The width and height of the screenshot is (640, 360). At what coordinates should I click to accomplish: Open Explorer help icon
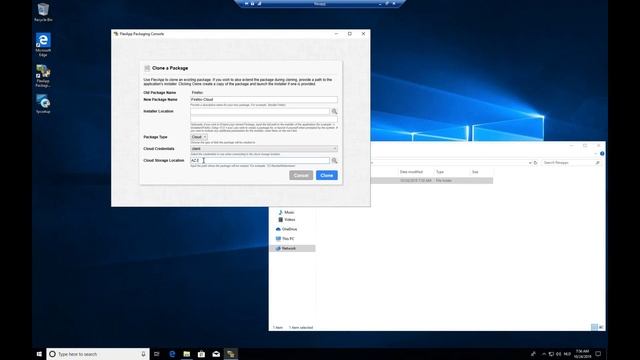[x=602, y=153]
